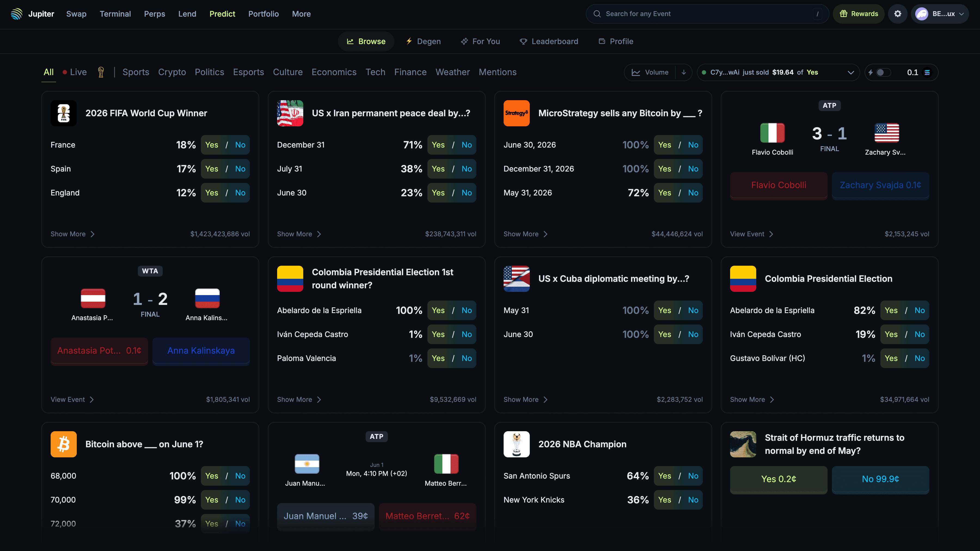
Task: Expand Show More on Colombia Presidential Election card
Action: point(752,400)
